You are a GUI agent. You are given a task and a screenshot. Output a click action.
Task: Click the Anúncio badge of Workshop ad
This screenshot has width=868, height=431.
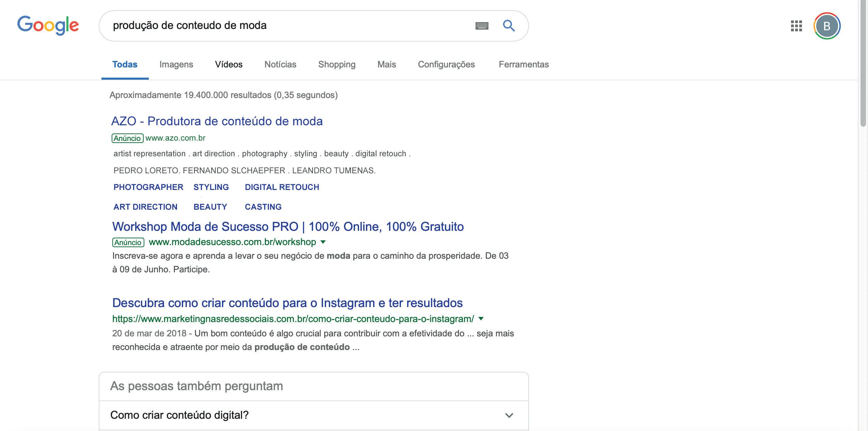128,242
